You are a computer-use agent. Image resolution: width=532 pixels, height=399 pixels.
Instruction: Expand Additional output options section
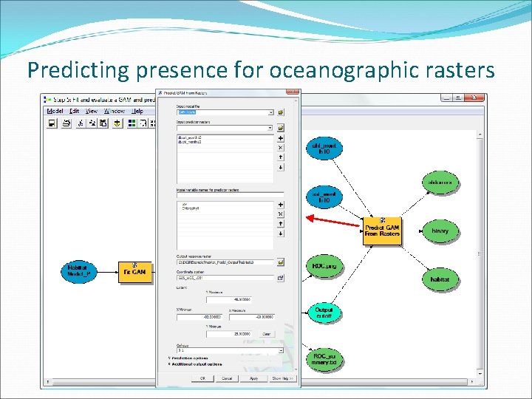195,364
